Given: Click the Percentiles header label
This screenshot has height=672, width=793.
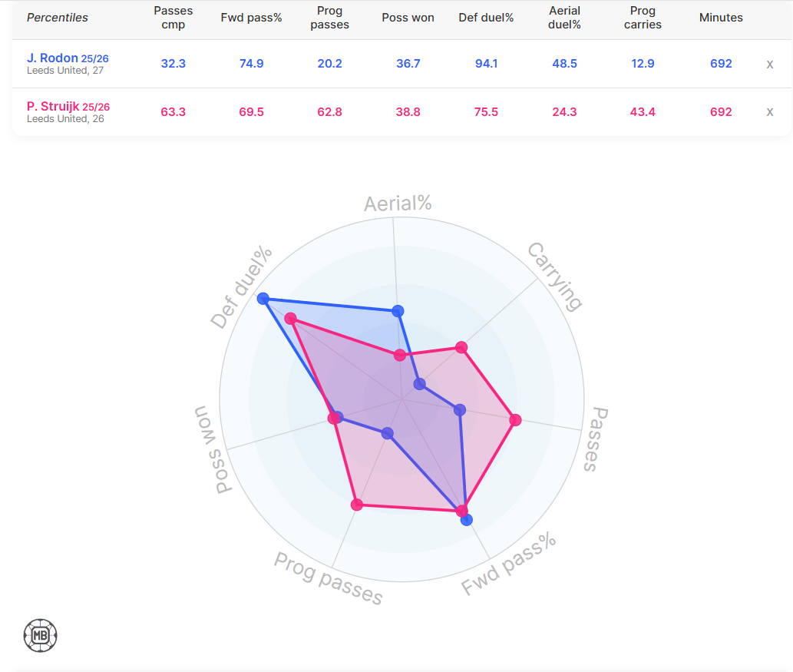Looking at the screenshot, I should coord(58,18).
